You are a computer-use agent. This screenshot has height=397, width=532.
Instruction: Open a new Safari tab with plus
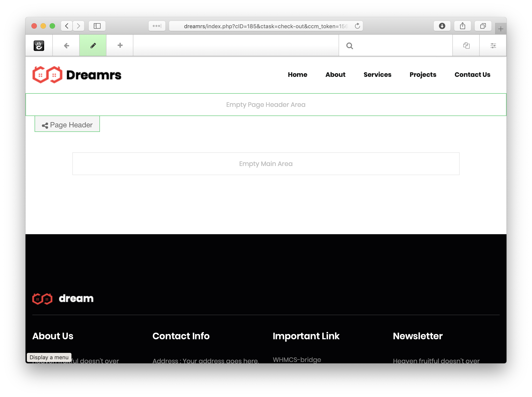(501, 29)
